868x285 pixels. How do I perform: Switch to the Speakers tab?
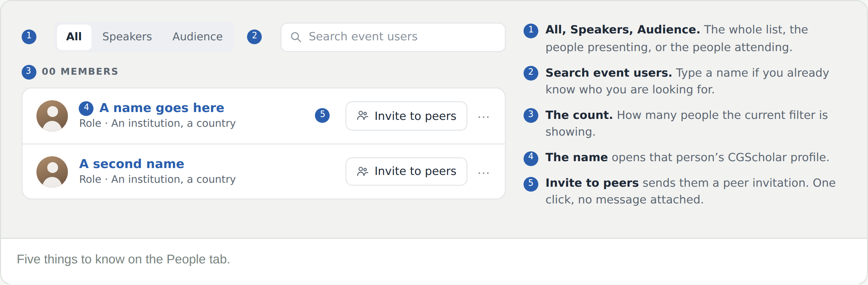[127, 37]
